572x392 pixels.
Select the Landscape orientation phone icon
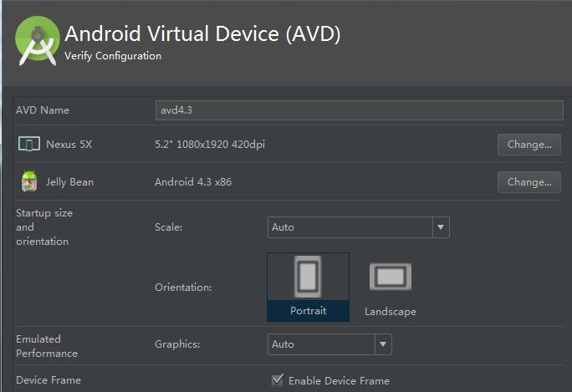point(390,277)
